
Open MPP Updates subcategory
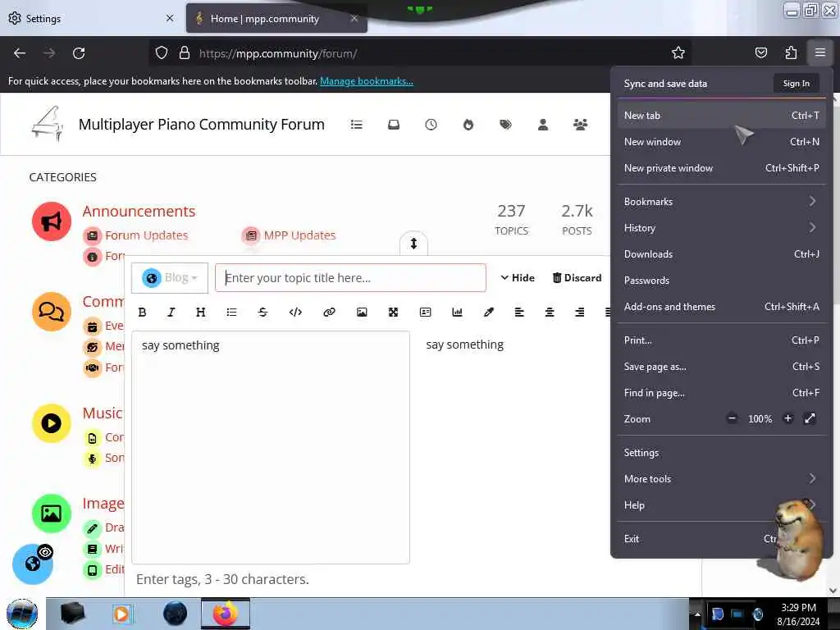[299, 235]
